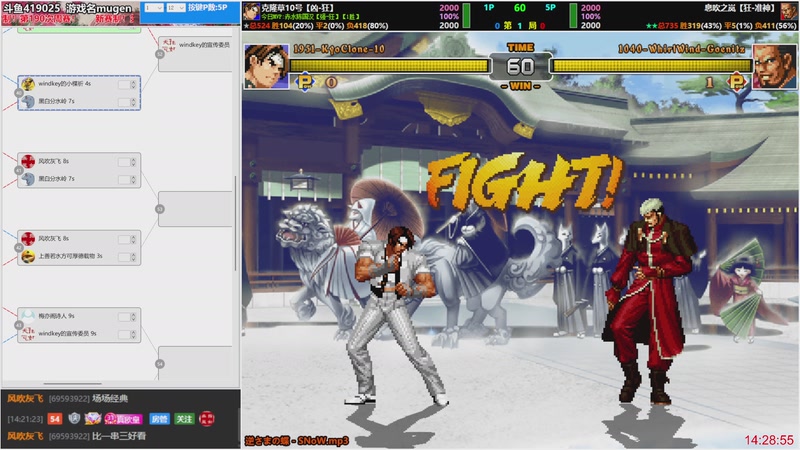Click the blue-gray avatar in match 40 for 黑白分水岭

(x=28, y=102)
